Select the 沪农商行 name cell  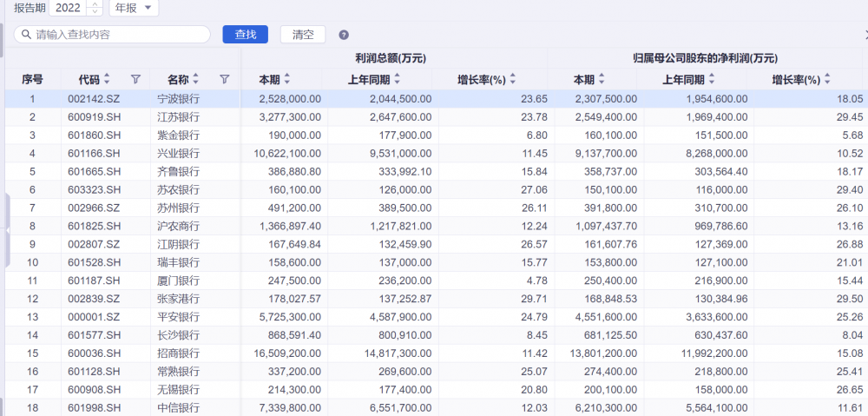178,226
